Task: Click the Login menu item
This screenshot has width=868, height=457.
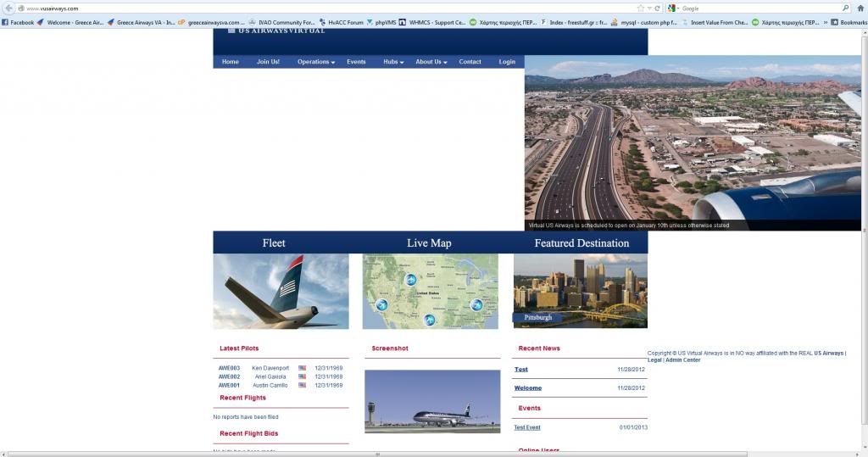Action: (507, 62)
